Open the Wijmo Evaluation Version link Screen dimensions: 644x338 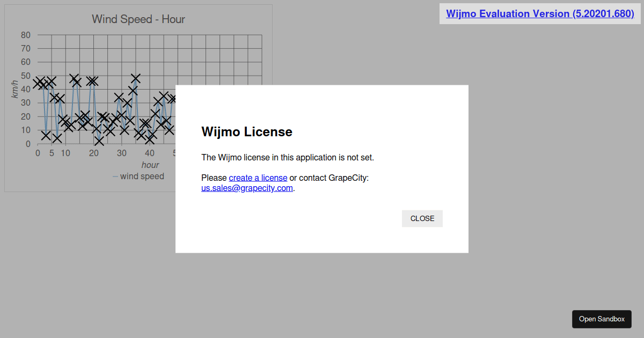[x=540, y=14]
